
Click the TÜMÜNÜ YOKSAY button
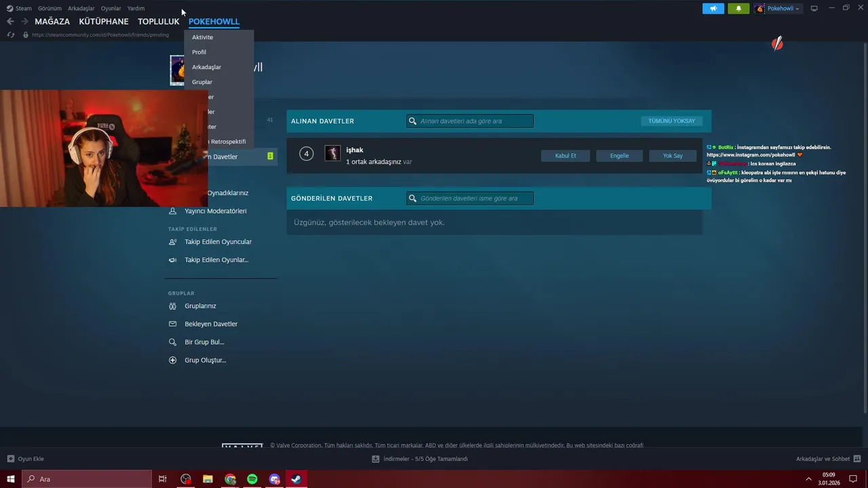(x=671, y=121)
